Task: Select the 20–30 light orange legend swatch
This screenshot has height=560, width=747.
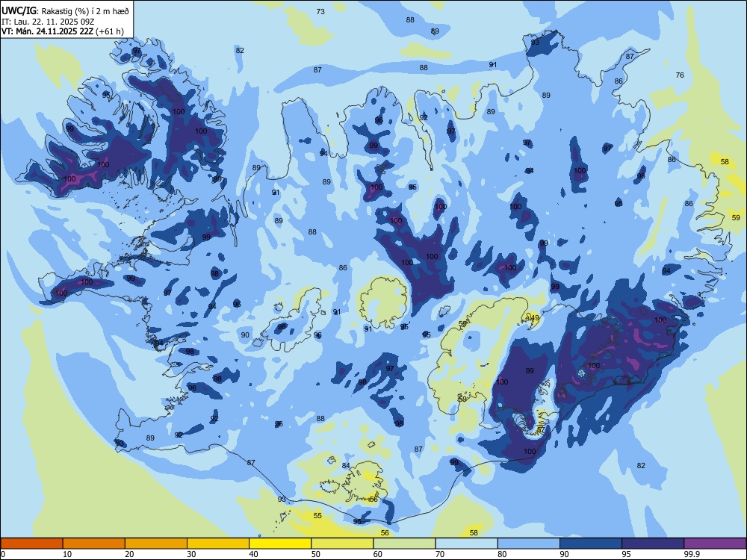Action: [156, 544]
